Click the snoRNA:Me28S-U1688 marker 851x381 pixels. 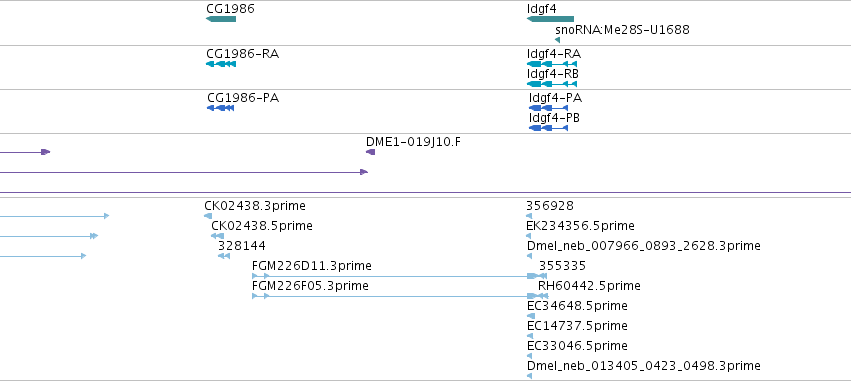pos(557,40)
